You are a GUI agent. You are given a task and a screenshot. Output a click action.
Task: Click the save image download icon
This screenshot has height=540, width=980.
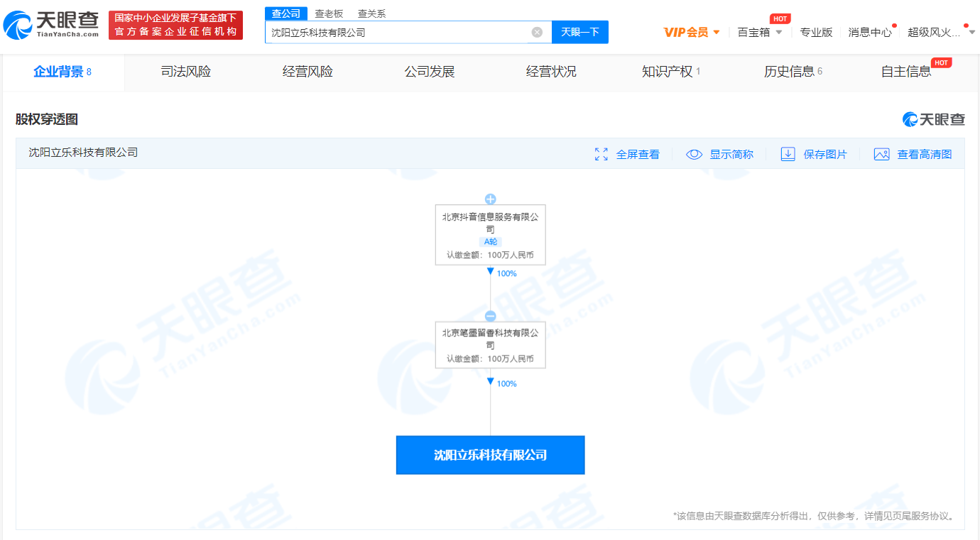click(788, 154)
